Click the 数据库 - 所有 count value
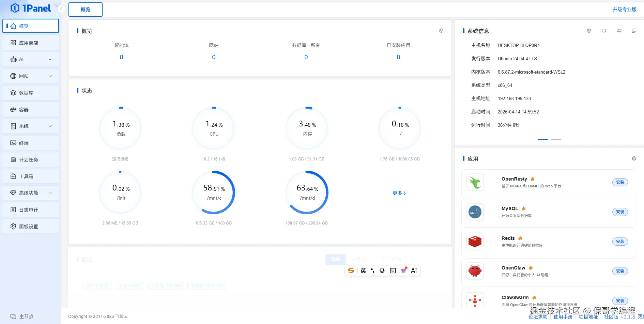This screenshot has height=324, width=644. [306, 57]
